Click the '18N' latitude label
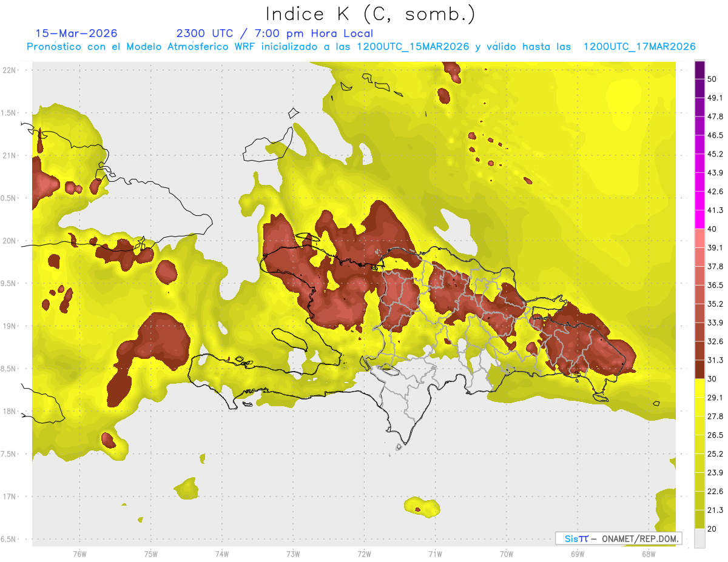The image size is (728, 562). tap(10, 411)
